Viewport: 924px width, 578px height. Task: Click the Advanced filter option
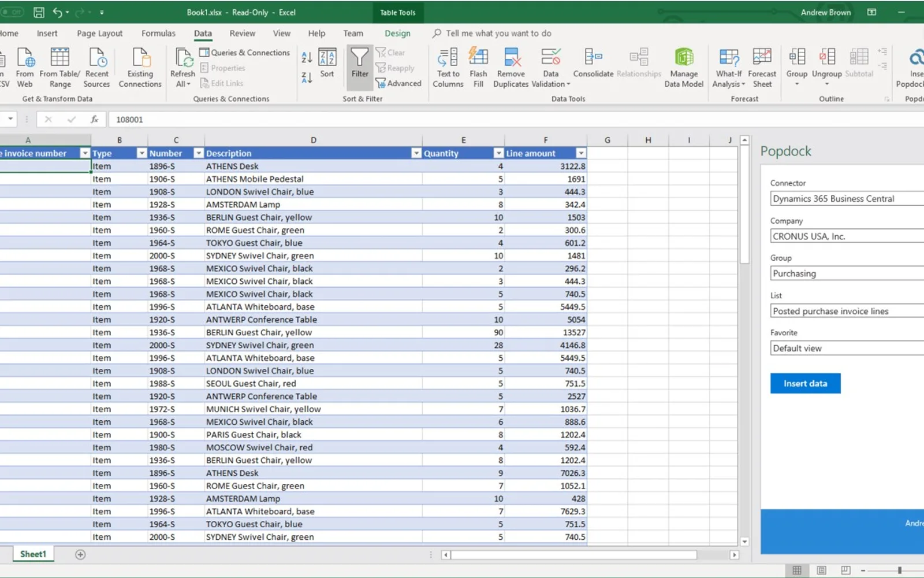398,83
